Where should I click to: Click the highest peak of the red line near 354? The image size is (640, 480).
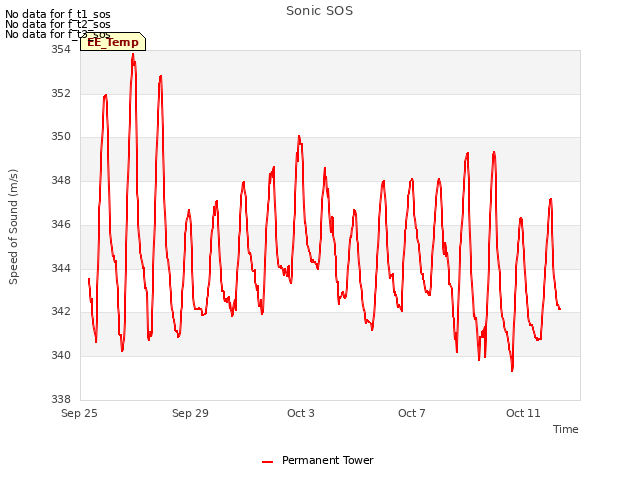pos(133,55)
